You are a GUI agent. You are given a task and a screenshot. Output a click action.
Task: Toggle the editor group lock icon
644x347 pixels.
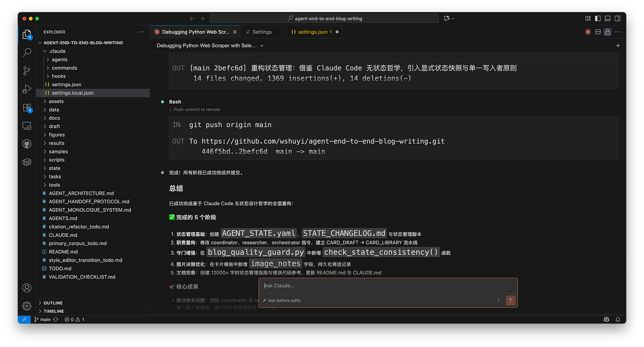(608, 32)
